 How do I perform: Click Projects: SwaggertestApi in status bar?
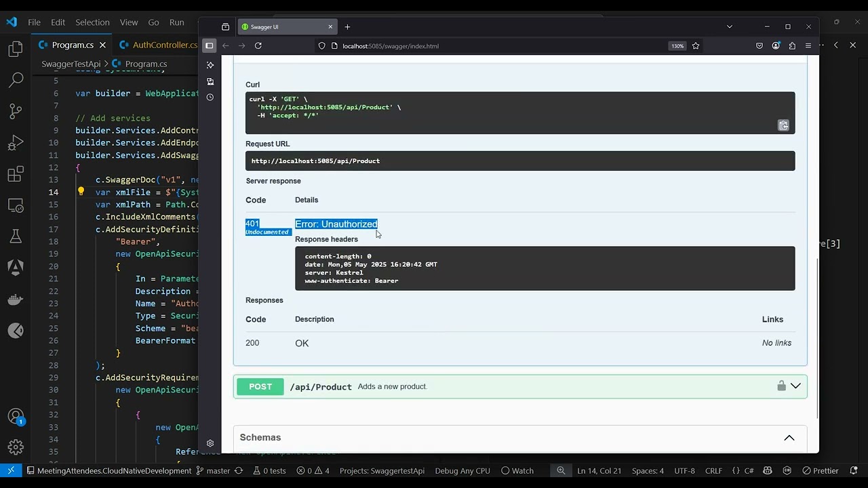382,470
